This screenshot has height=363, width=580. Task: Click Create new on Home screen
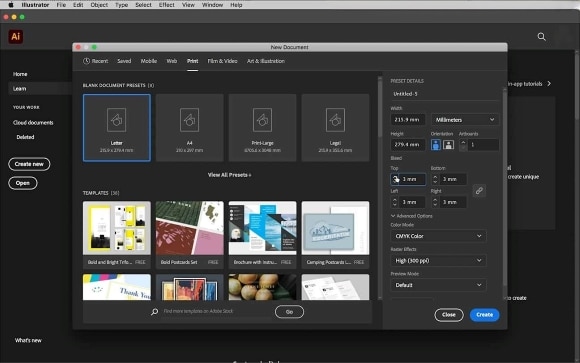point(29,164)
